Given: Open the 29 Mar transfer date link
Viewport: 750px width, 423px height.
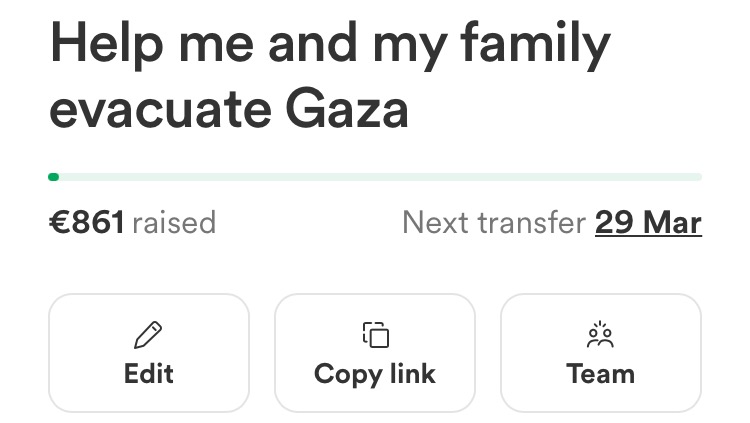Looking at the screenshot, I should pyautogui.click(x=648, y=222).
